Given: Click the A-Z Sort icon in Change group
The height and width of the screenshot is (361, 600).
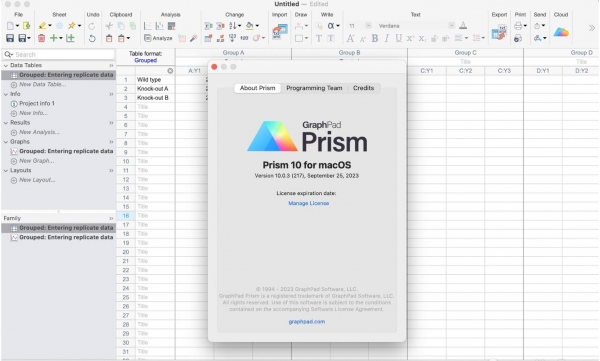Looking at the screenshot, I should pos(233,26).
